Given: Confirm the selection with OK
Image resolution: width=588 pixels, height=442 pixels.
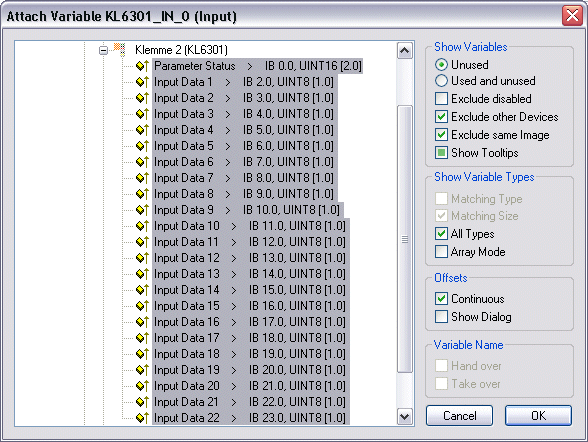Looking at the screenshot, I should point(538,415).
